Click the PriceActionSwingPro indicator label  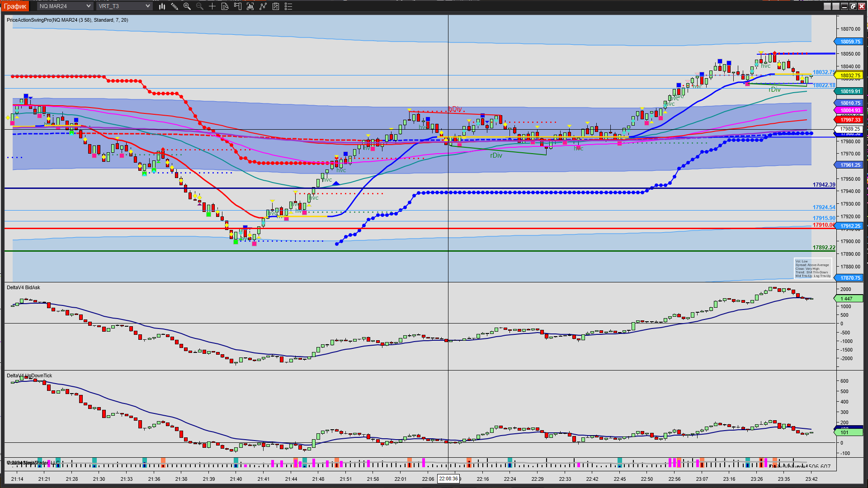pos(67,20)
